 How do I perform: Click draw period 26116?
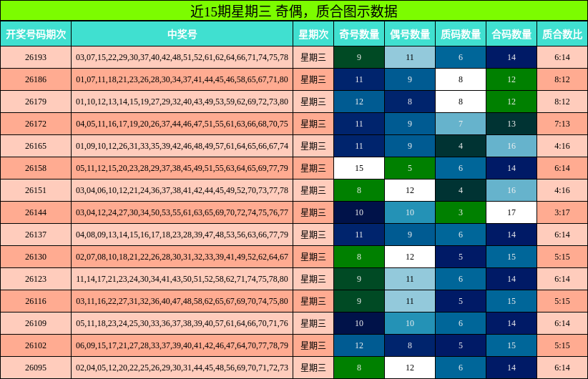tap(36, 301)
